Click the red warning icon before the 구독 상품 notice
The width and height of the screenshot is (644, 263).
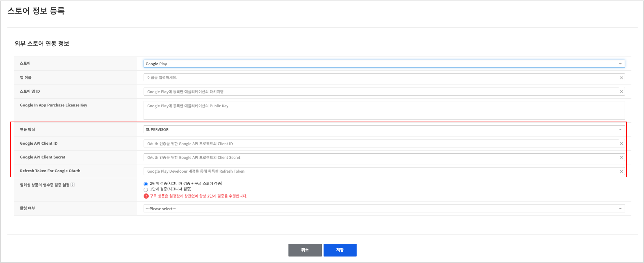click(x=146, y=196)
